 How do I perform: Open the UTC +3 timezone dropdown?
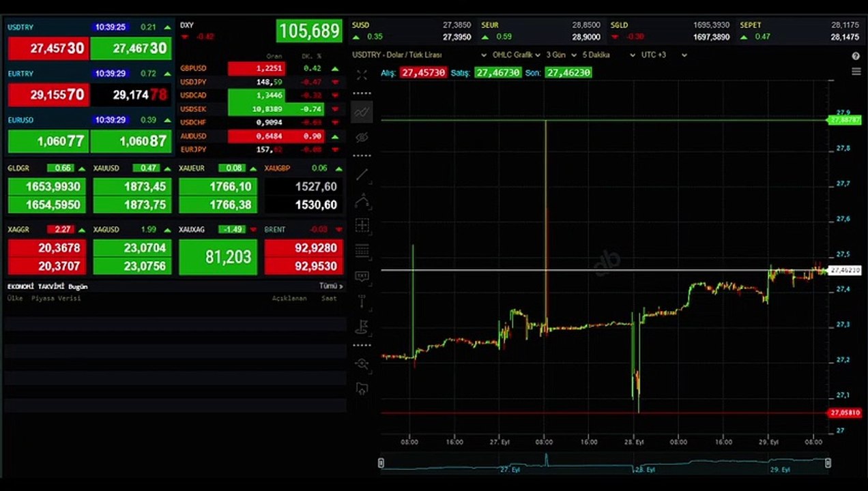point(664,55)
